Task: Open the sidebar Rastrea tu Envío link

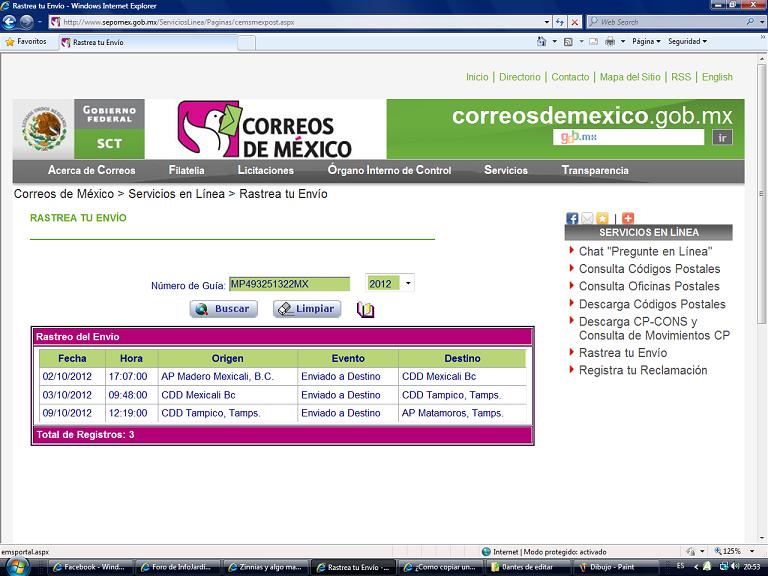Action: [x=623, y=353]
